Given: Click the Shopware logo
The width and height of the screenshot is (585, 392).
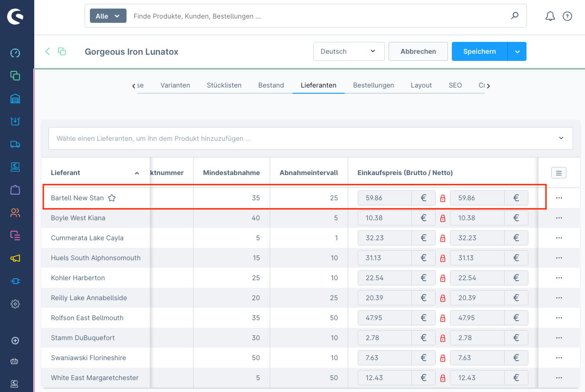Looking at the screenshot, I should pyautogui.click(x=15, y=17).
